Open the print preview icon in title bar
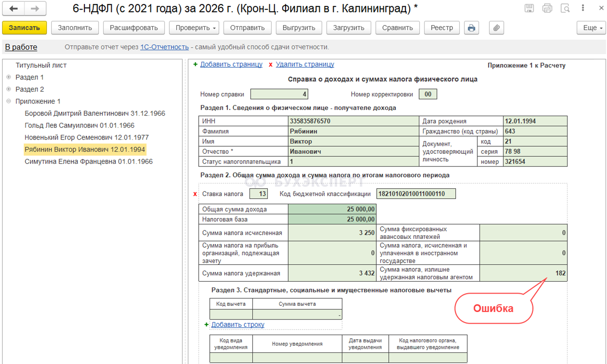 565,8
